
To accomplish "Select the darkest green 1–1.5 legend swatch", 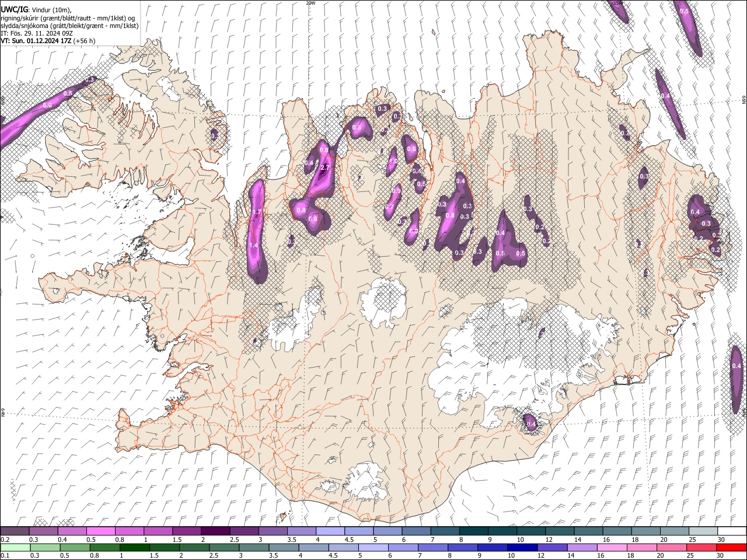I will point(134,547).
